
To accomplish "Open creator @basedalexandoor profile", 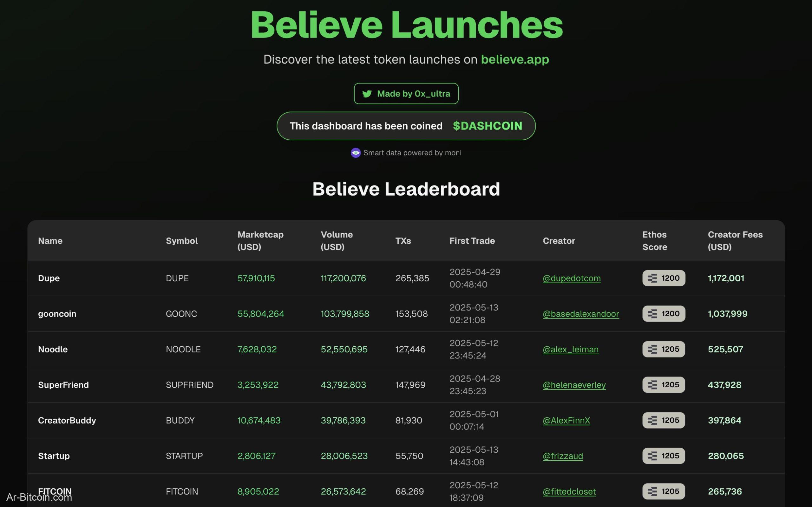I will tap(580, 314).
